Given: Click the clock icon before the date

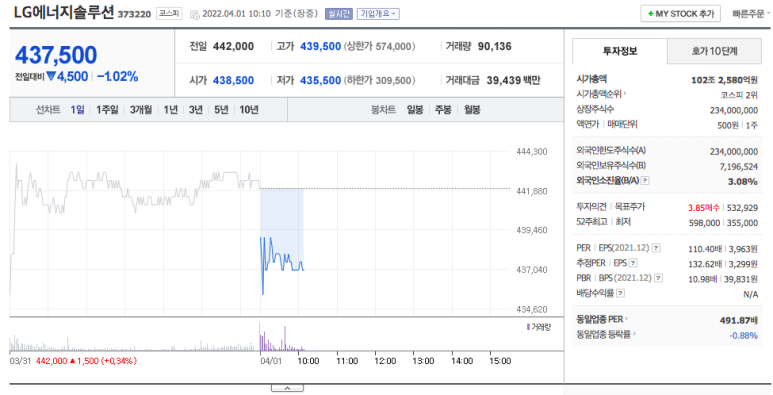Looking at the screenshot, I should click(x=195, y=14).
